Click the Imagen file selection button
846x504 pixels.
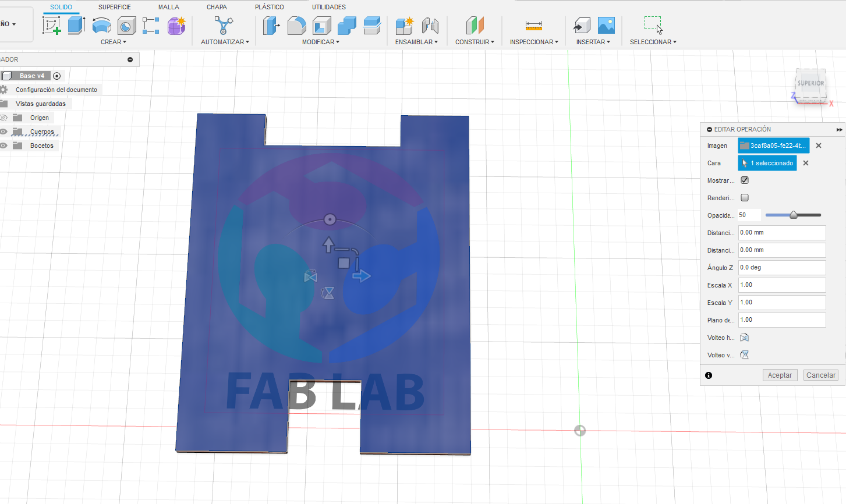click(774, 145)
